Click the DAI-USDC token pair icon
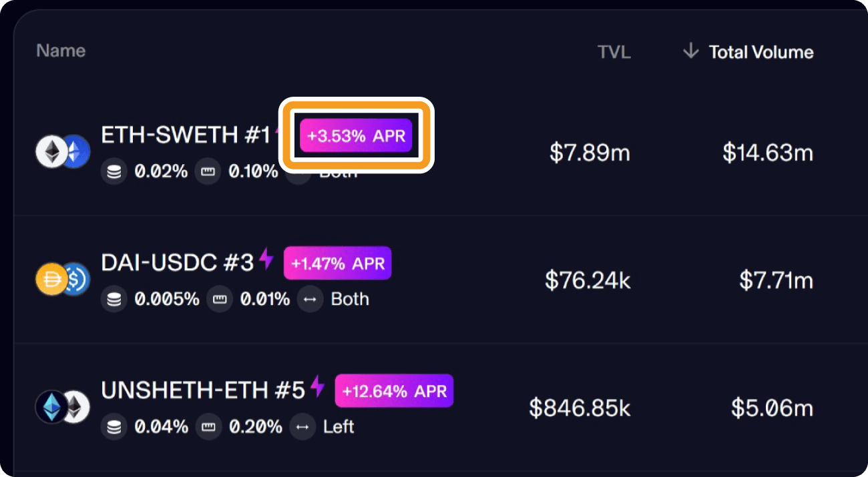This screenshot has width=868, height=477. pos(63,280)
